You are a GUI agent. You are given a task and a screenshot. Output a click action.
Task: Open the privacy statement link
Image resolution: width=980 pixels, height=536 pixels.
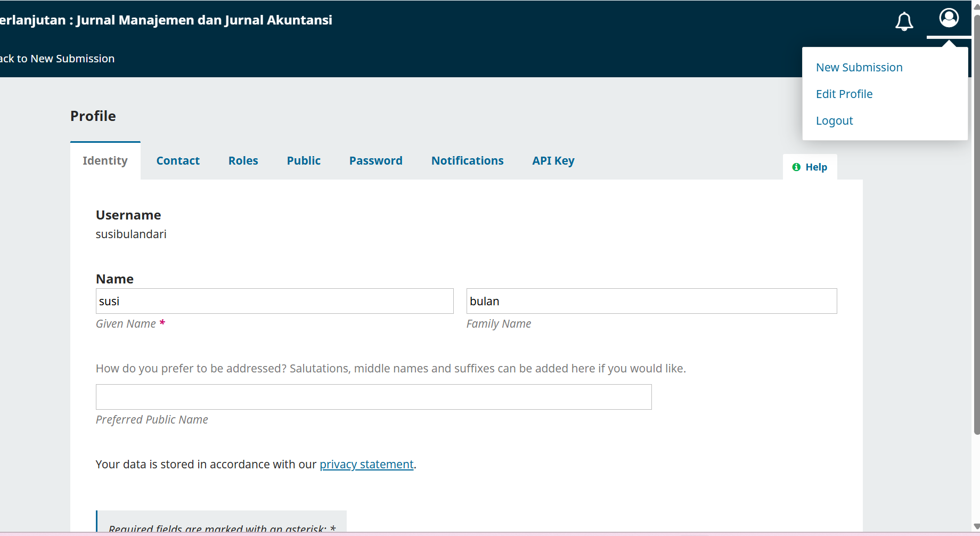tap(366, 465)
